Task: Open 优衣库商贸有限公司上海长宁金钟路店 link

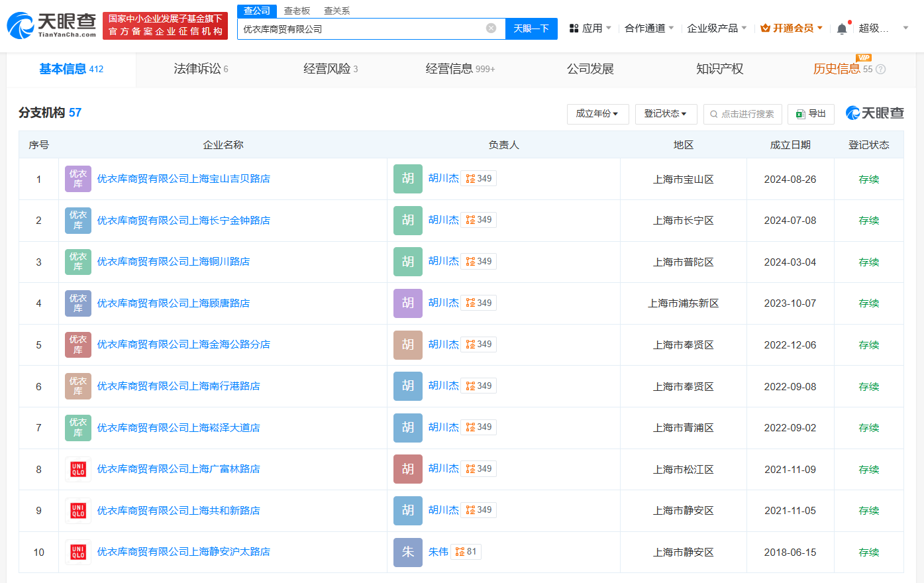Action: [x=183, y=220]
